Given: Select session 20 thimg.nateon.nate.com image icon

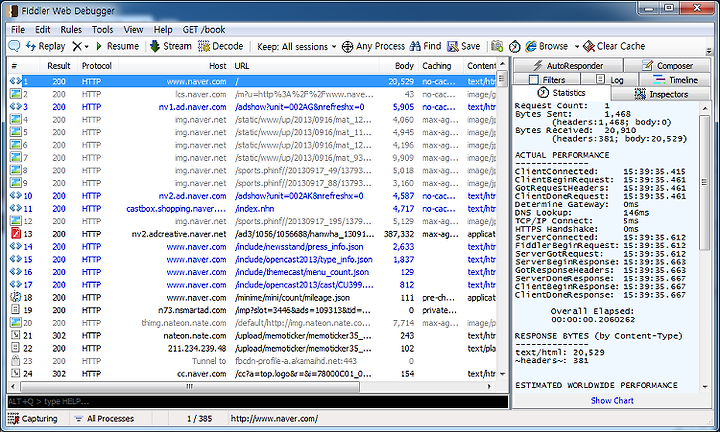Looking at the screenshot, I should pyautogui.click(x=16, y=323).
